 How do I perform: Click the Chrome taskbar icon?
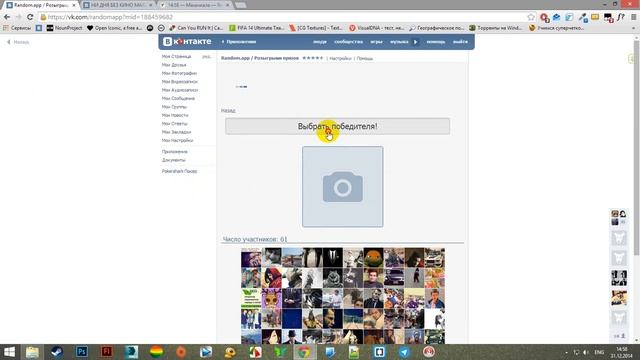[x=304, y=352]
